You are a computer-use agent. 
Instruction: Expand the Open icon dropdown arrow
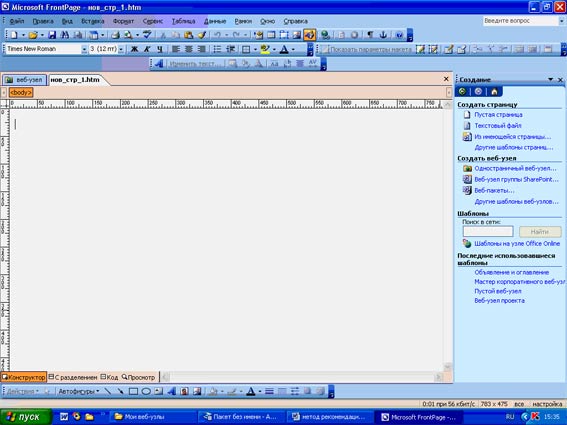[42, 35]
